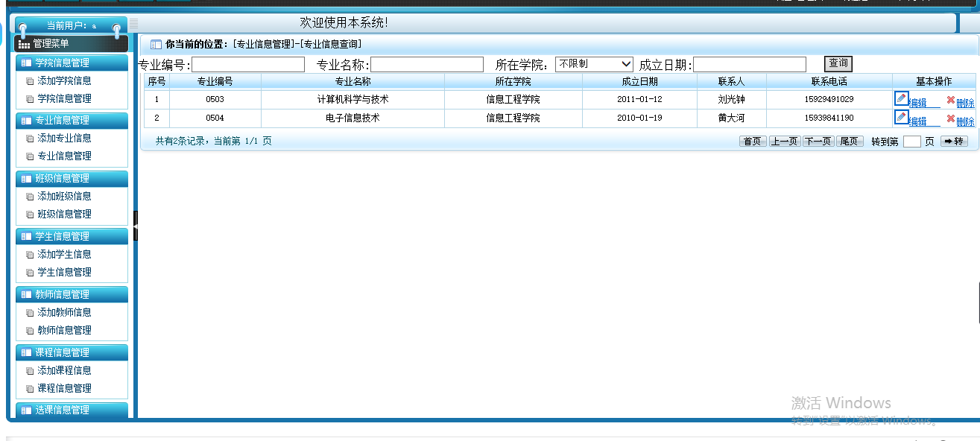Click the 联系人 column header

coord(731,81)
